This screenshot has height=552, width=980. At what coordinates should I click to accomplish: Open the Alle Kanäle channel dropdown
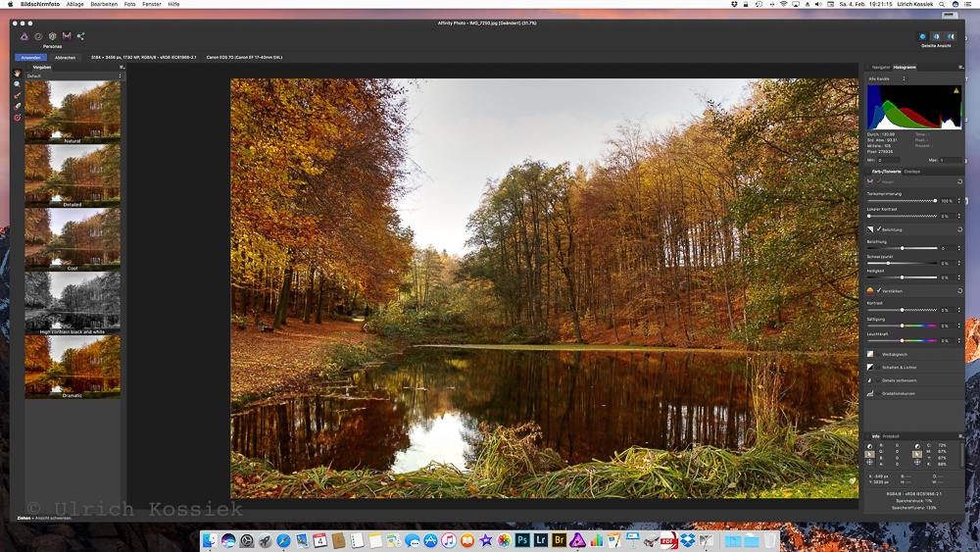coord(887,78)
